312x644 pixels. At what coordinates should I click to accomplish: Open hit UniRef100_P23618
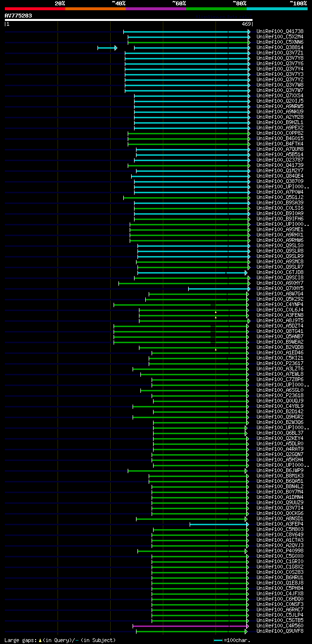coord(280,395)
